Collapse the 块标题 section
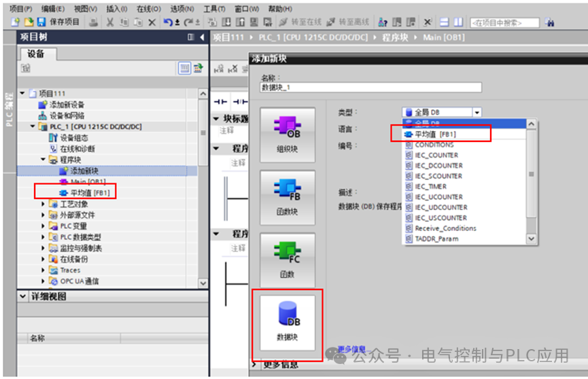This screenshot has width=588, height=379. pos(216,119)
